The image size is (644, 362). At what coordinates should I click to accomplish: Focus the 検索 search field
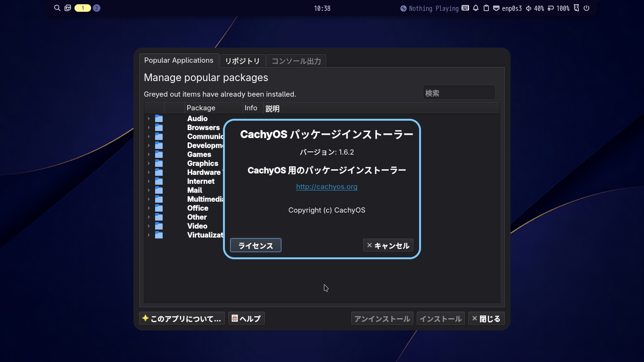459,92
